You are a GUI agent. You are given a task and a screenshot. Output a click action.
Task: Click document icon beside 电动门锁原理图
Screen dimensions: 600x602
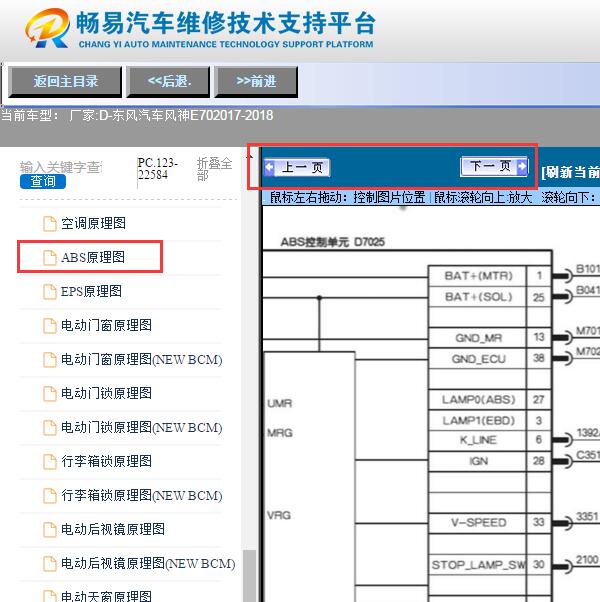50,394
